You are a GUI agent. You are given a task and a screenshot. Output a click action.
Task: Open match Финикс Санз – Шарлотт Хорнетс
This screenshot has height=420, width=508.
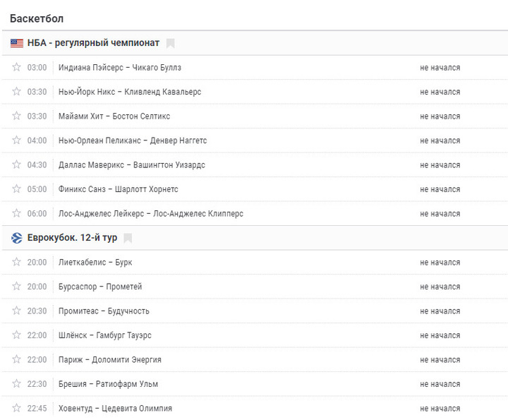pos(119,189)
